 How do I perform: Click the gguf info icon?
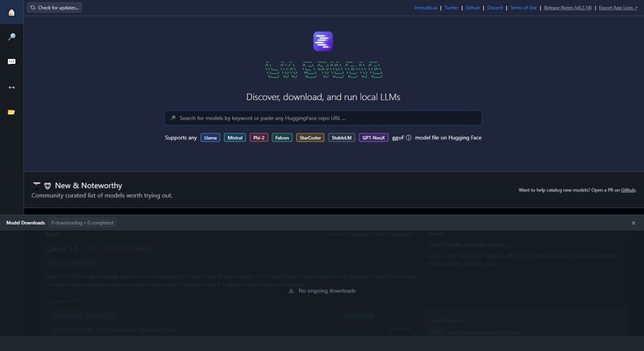[409, 138]
